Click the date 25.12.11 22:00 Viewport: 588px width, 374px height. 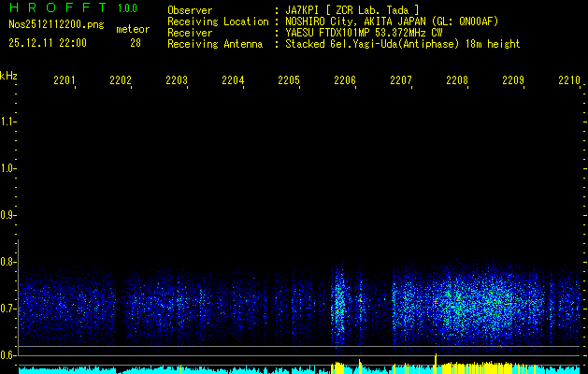(x=48, y=43)
